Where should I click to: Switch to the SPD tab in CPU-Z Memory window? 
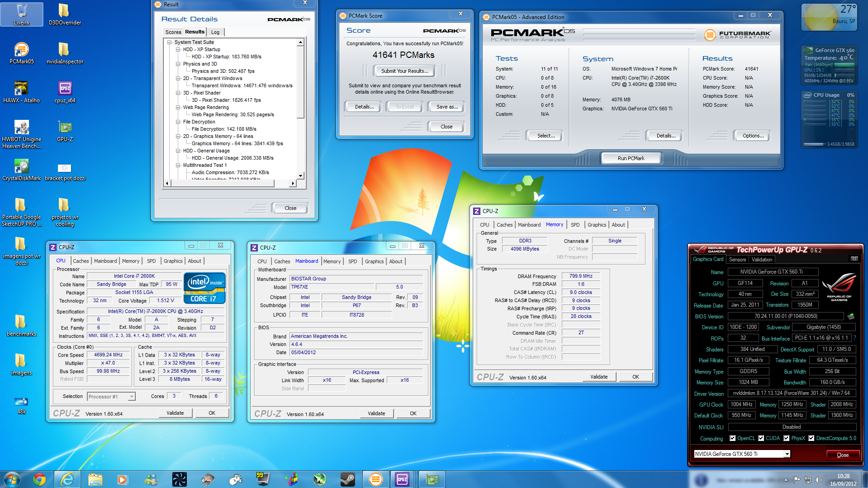click(575, 225)
